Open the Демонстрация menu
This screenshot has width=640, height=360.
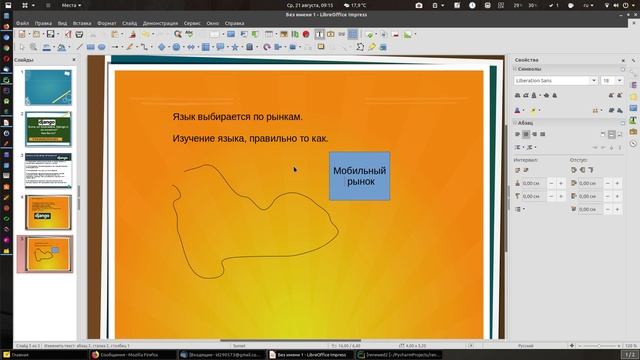pyautogui.click(x=160, y=23)
